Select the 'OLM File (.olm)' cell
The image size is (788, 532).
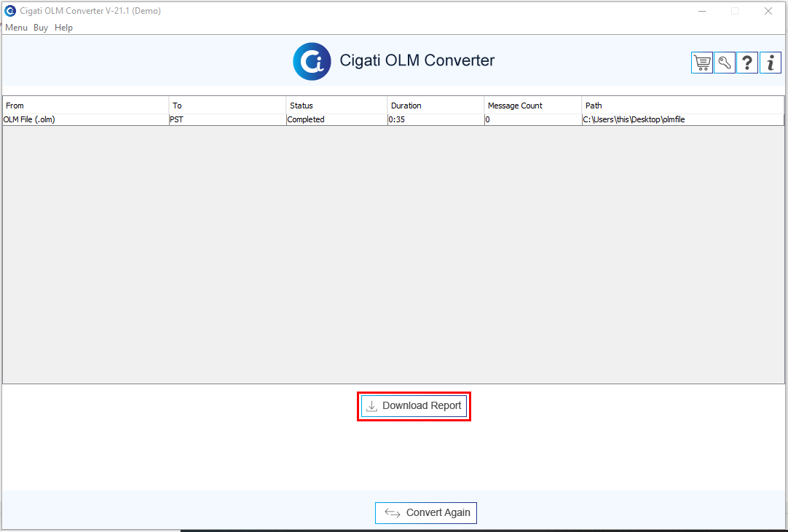coord(86,119)
